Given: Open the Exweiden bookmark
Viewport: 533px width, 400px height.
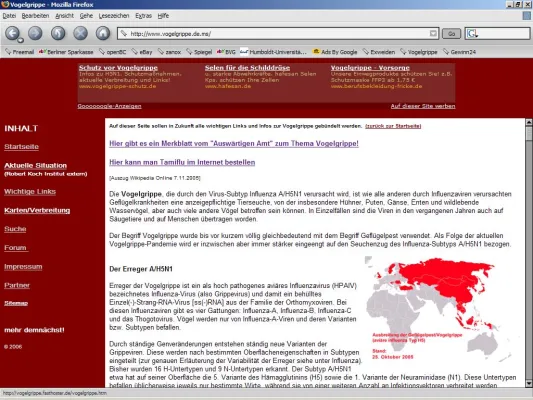Looking at the screenshot, I should (x=379, y=52).
